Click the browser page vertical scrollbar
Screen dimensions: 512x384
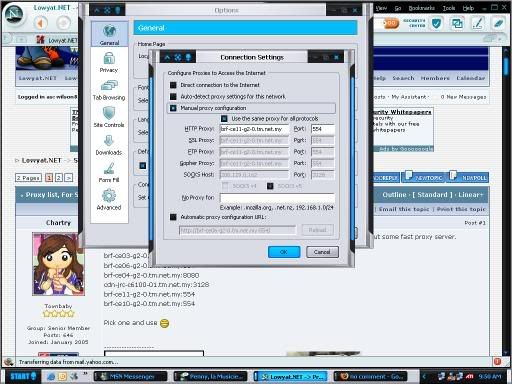pos(507,200)
